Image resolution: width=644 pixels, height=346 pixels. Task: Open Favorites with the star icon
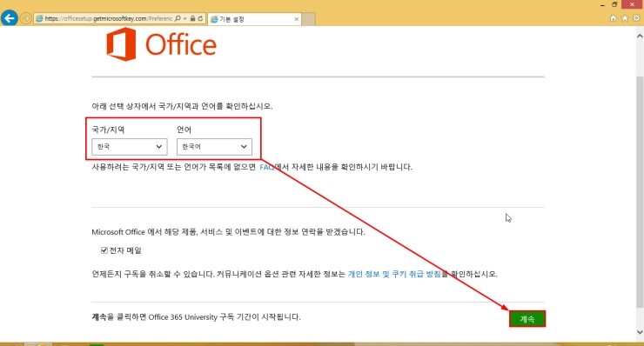[x=625, y=18]
